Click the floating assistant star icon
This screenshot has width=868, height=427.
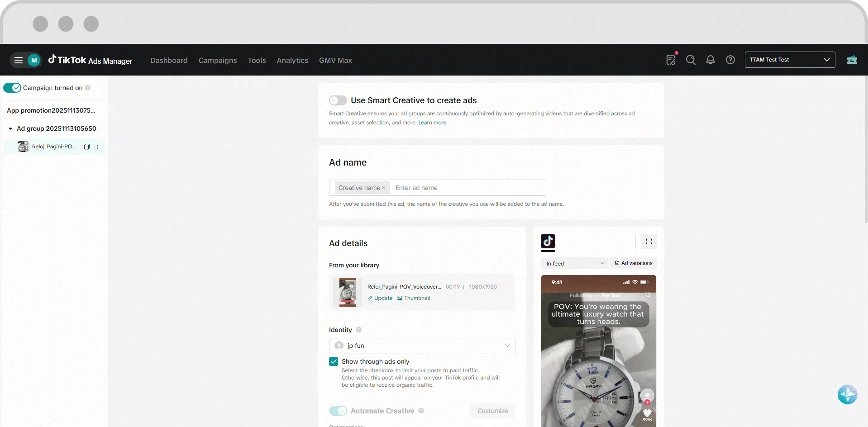847,394
